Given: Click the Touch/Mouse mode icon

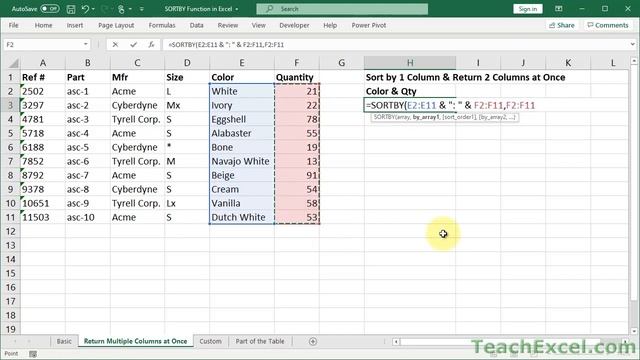Looking at the screenshot, I should [121, 9].
